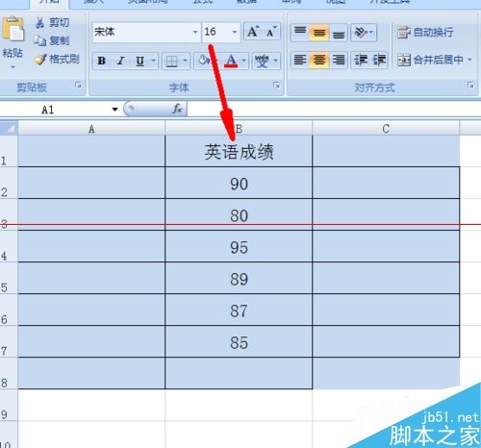
Task: Apply red font color A button
Action: [x=231, y=61]
